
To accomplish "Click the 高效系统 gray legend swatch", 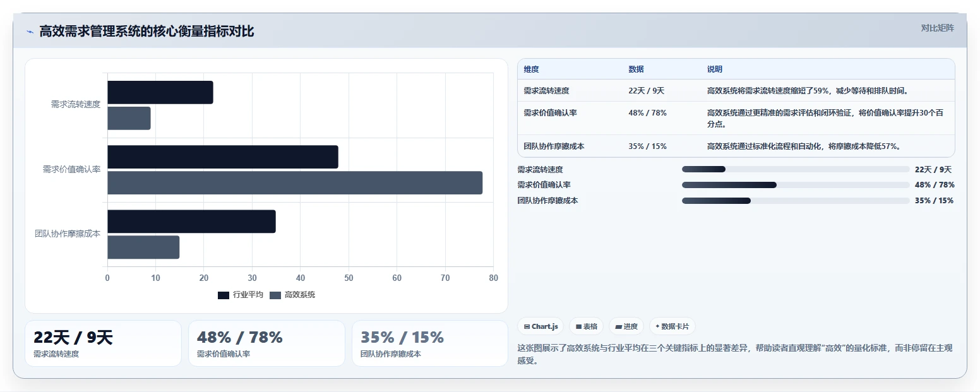I will [275, 295].
